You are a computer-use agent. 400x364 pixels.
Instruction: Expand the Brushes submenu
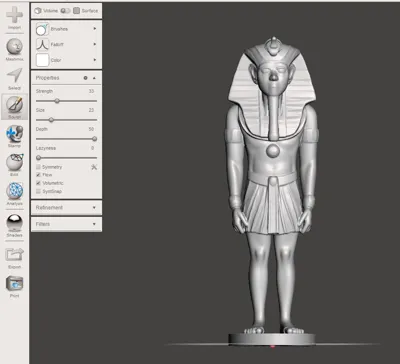coord(66,29)
